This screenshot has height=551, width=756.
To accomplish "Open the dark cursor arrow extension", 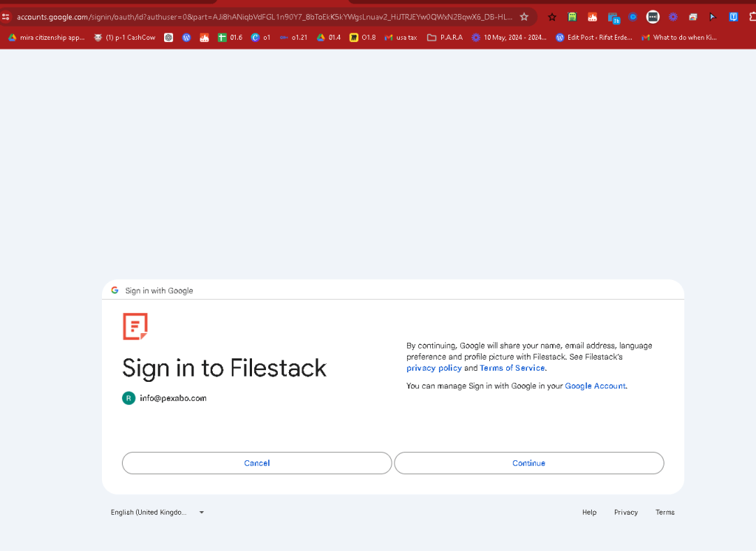I will 713,17.
